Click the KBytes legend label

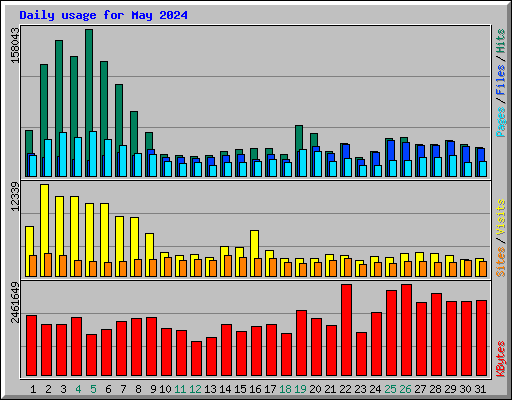[x=500, y=359]
